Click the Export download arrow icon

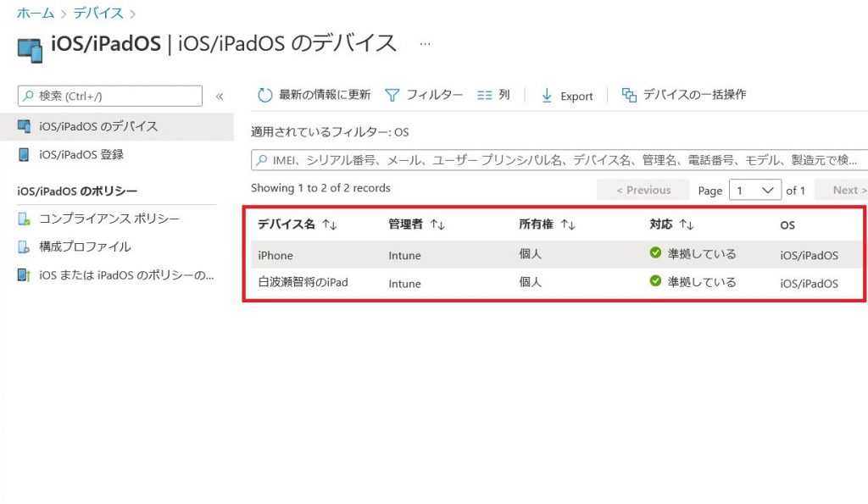click(x=547, y=96)
